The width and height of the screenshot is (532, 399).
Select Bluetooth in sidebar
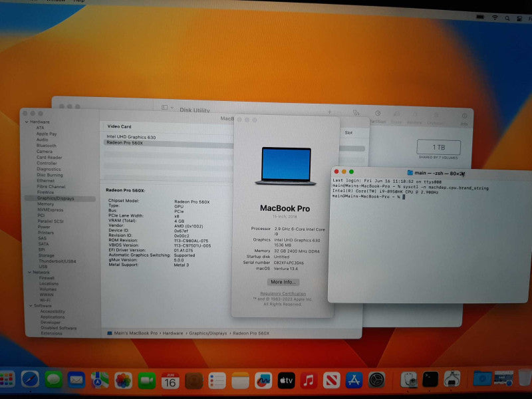47,146
